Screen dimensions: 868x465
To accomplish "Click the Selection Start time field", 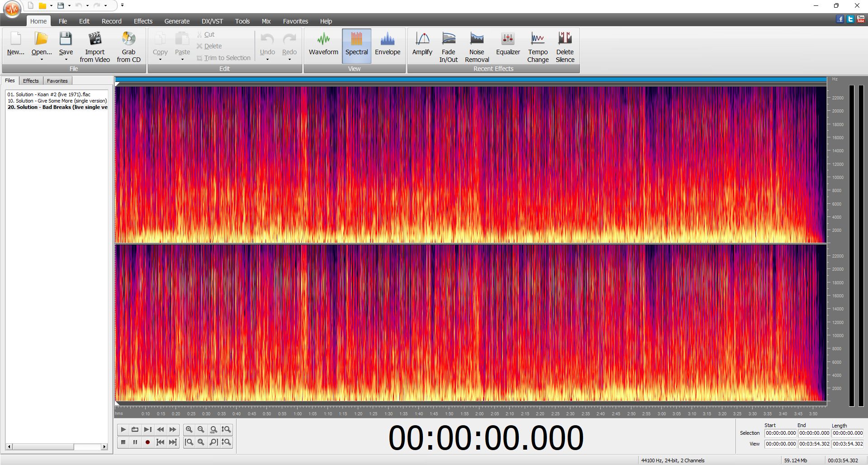I will tap(780, 433).
